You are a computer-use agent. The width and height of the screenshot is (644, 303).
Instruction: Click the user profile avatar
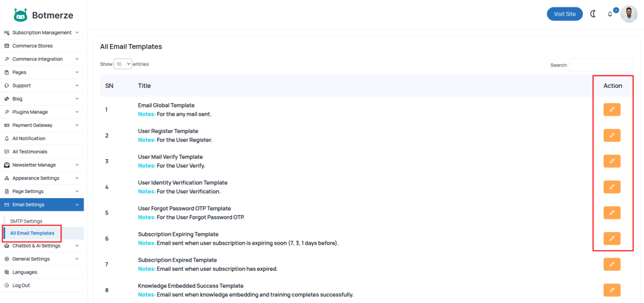628,14
